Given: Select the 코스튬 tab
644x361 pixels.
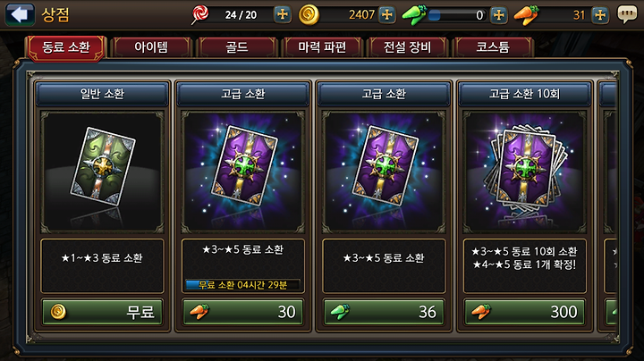Looking at the screenshot, I should (493, 47).
